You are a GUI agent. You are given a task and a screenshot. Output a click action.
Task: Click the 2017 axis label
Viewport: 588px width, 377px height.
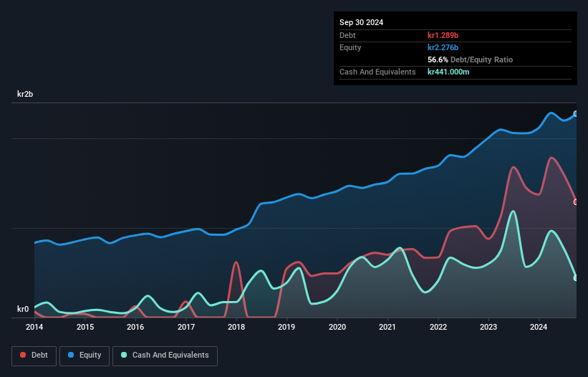click(x=186, y=327)
